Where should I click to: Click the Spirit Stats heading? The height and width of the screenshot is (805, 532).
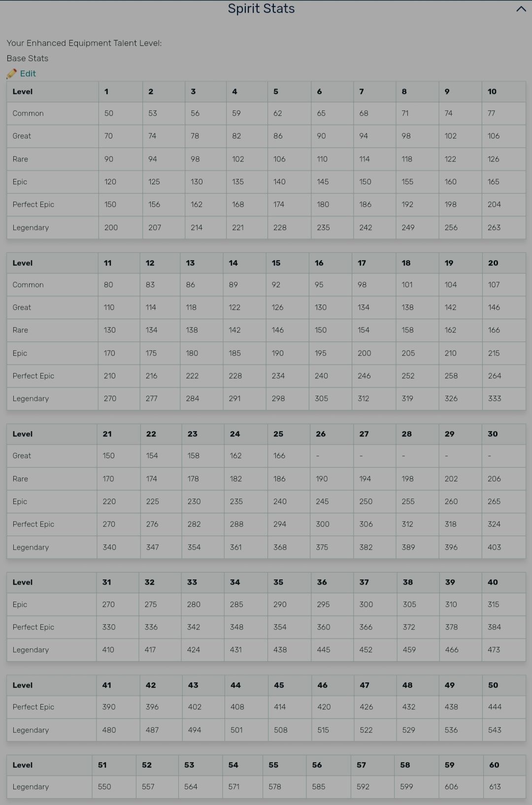pyautogui.click(x=261, y=9)
